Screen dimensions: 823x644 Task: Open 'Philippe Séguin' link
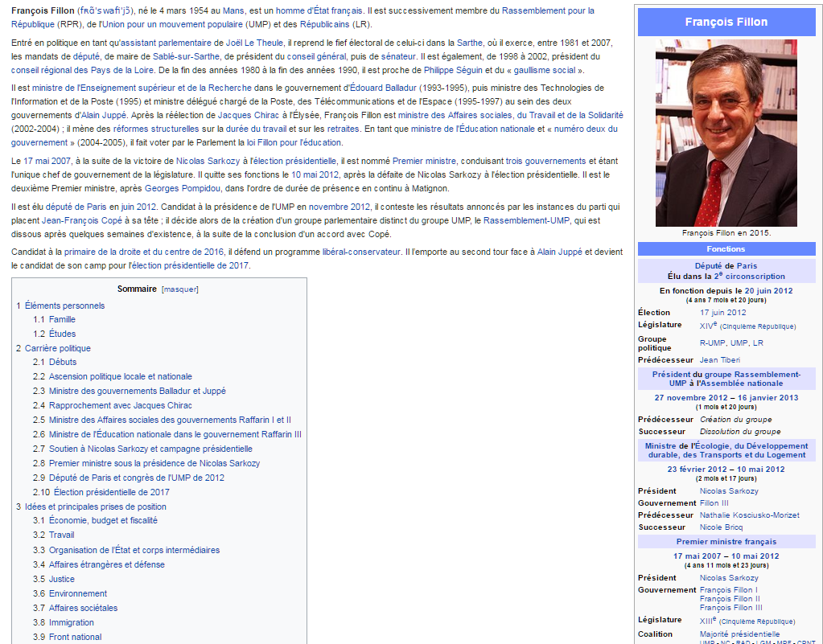pyautogui.click(x=453, y=70)
